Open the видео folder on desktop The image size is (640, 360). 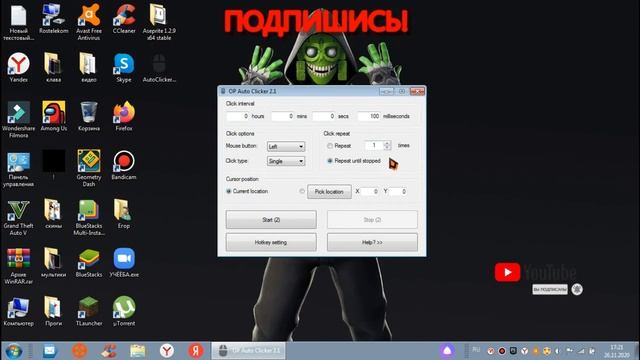[x=89, y=67]
